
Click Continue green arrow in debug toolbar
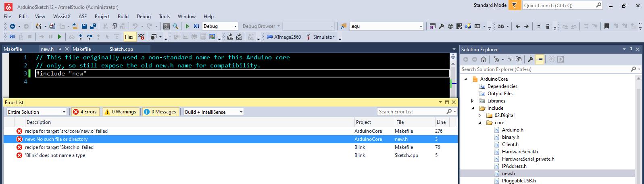60,37
